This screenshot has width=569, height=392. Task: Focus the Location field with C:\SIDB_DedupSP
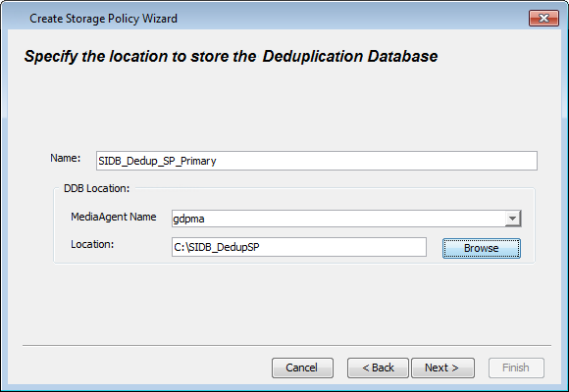[x=298, y=247]
